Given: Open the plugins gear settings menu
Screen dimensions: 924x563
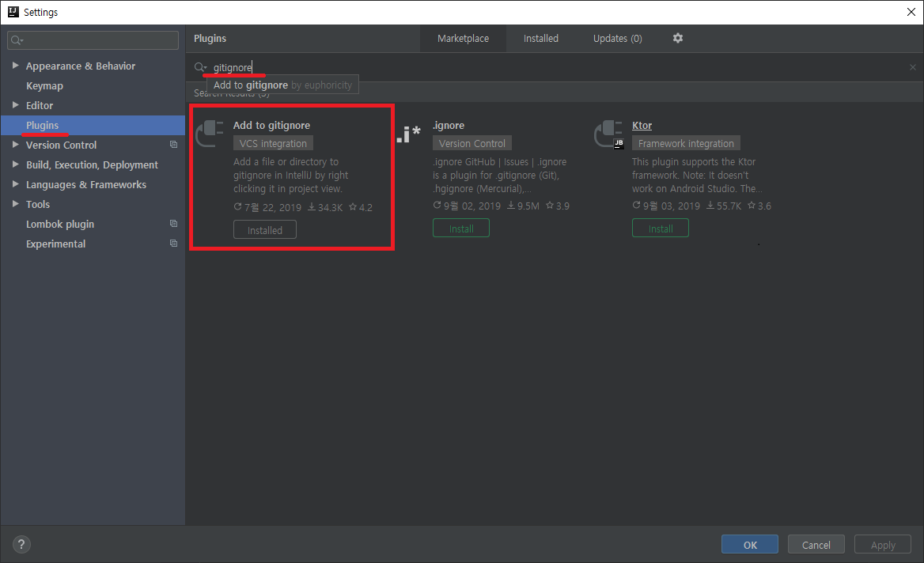Looking at the screenshot, I should point(678,38).
